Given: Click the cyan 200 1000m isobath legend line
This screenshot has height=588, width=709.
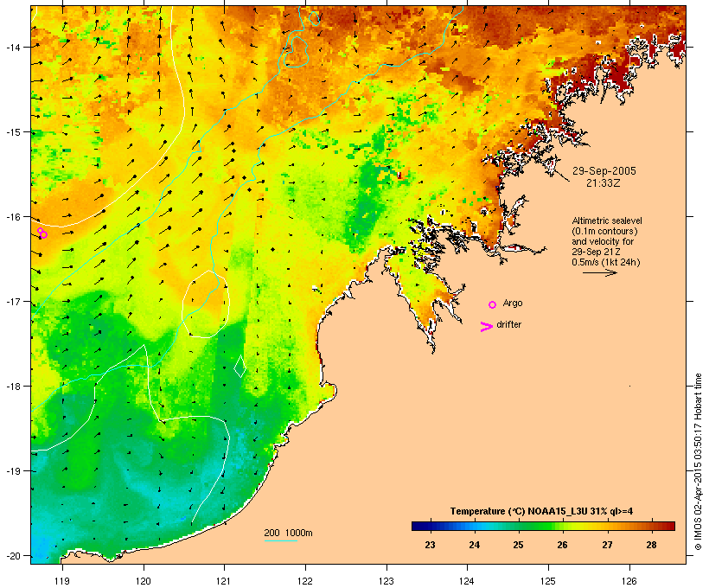Looking at the screenshot, I should (x=281, y=540).
